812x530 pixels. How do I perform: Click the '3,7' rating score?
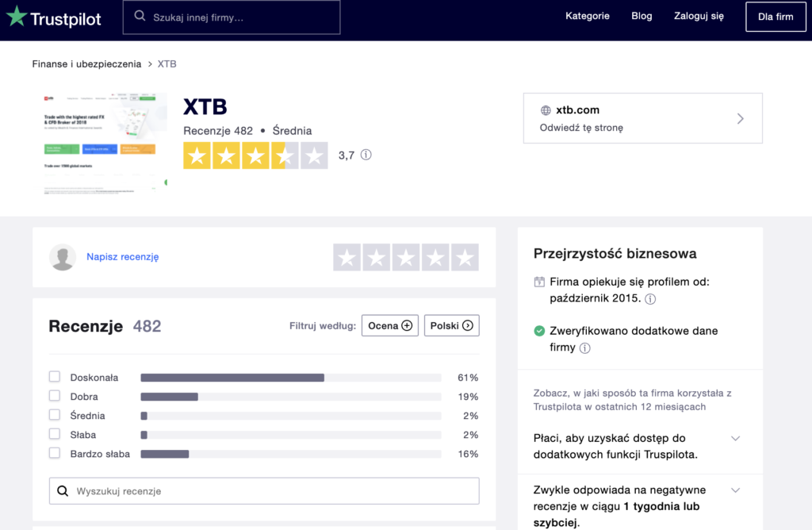(x=347, y=156)
